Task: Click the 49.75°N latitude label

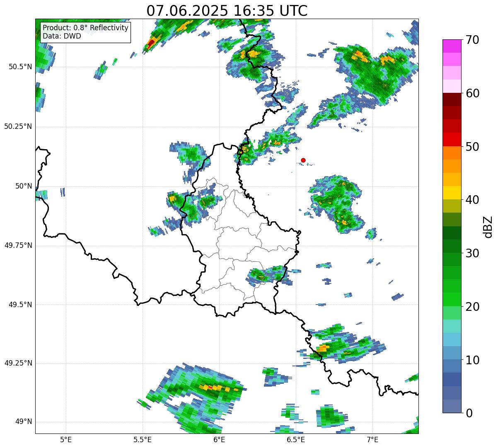Action: click(x=18, y=245)
